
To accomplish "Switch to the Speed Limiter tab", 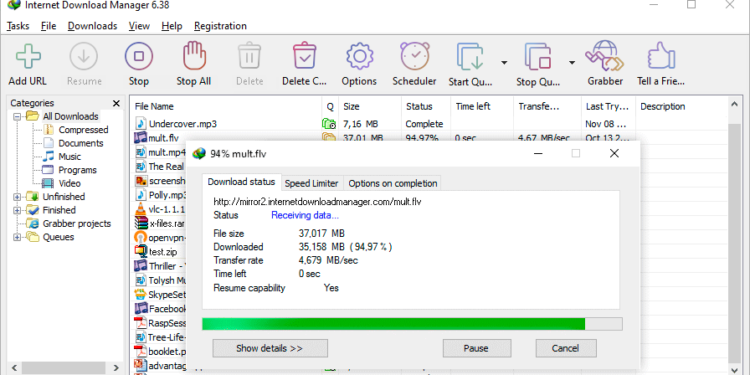I will point(311,183).
